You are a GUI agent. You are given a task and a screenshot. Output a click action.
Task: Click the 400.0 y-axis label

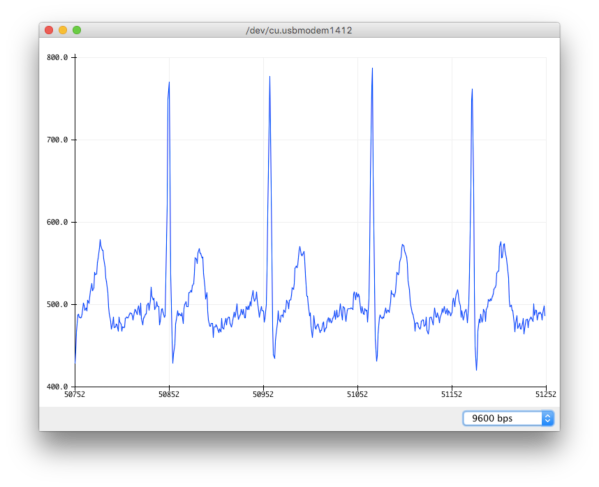[57, 387]
